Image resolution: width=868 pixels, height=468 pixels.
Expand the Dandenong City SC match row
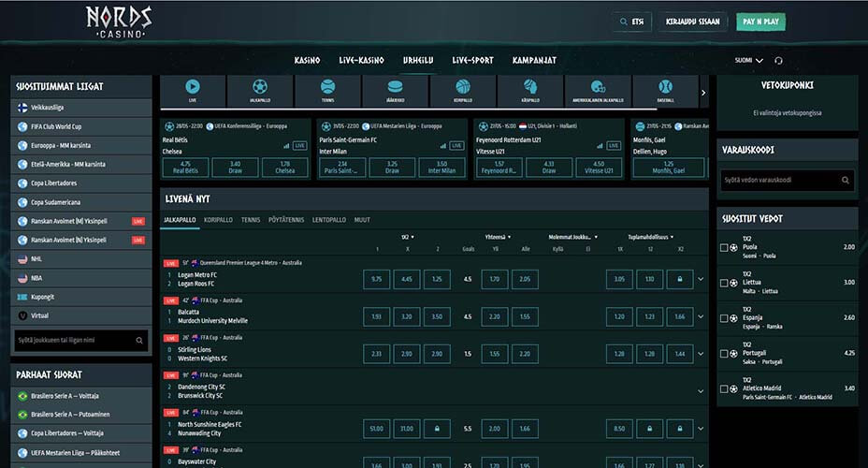pyautogui.click(x=701, y=391)
